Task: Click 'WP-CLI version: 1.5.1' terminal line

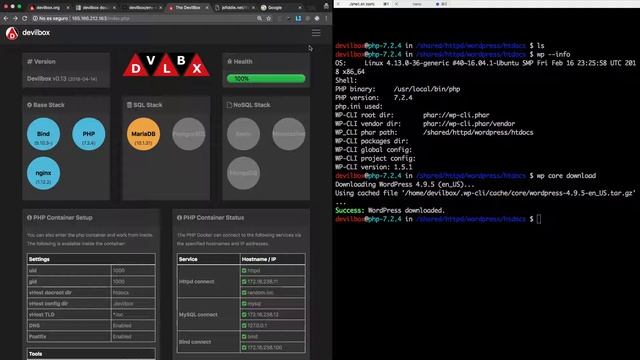Action: (373, 167)
